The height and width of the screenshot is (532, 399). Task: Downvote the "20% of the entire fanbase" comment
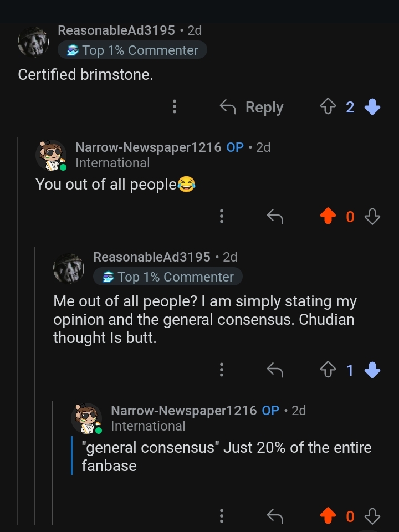[372, 516]
